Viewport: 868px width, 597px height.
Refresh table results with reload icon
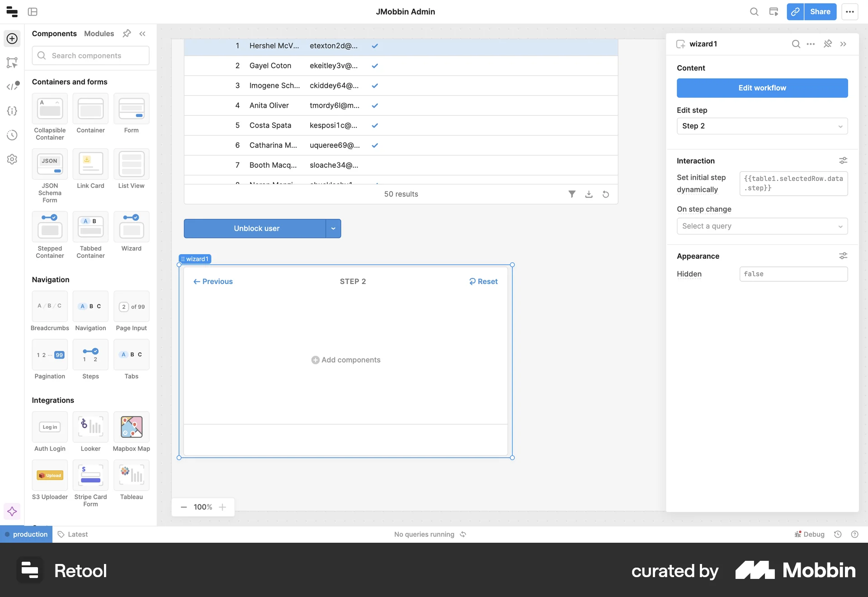point(606,194)
